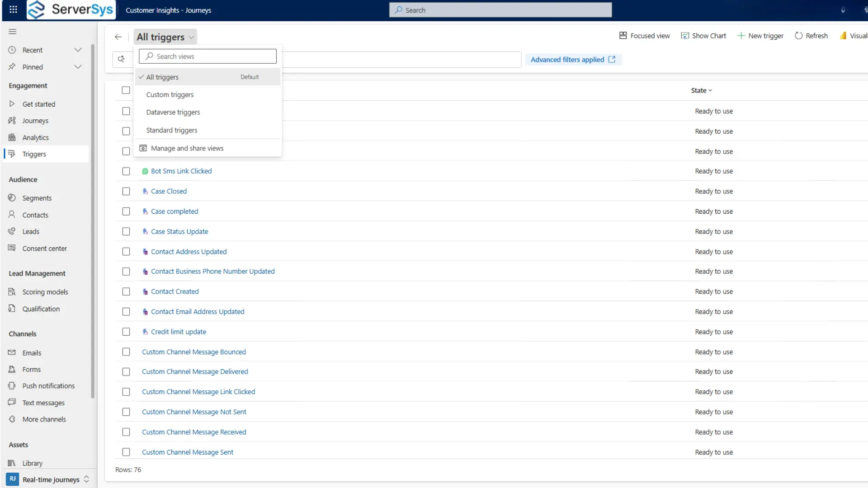
Task: Open the State column dropdown
Action: (701, 90)
